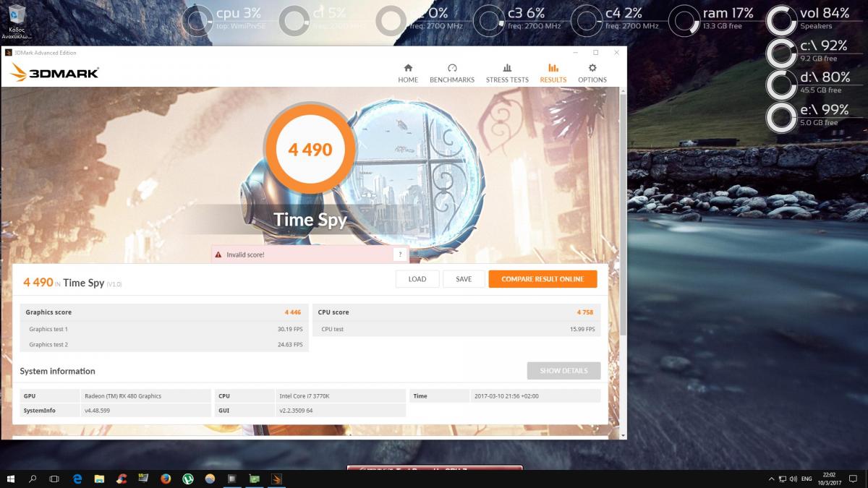Click the 3DMark window vertical scrollbar
This screenshot has width=868, height=488.
coord(622,217)
